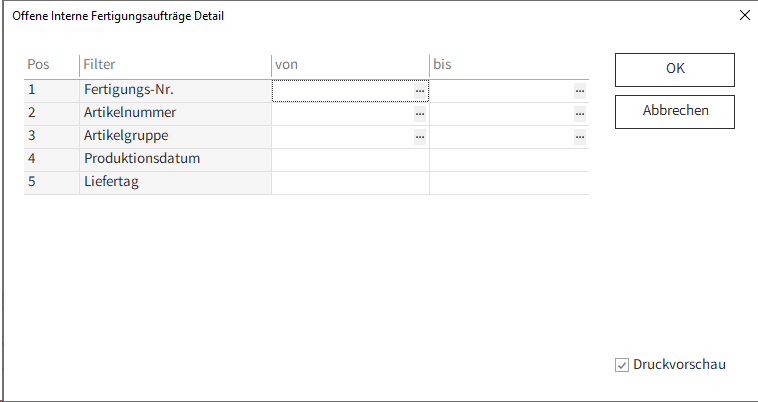This screenshot has height=402, width=758.
Task: Click the Liefertag von input cell
Action: (350, 183)
